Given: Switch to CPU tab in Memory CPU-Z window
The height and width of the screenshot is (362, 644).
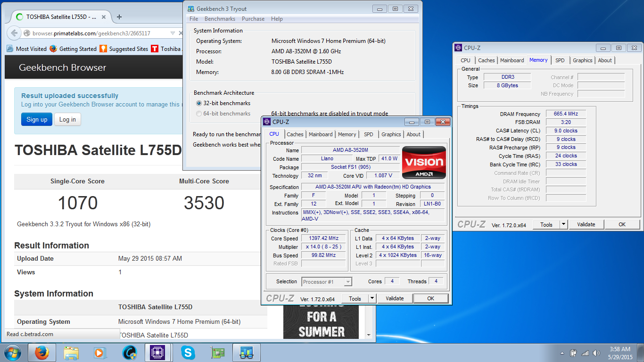Looking at the screenshot, I should point(465,60).
